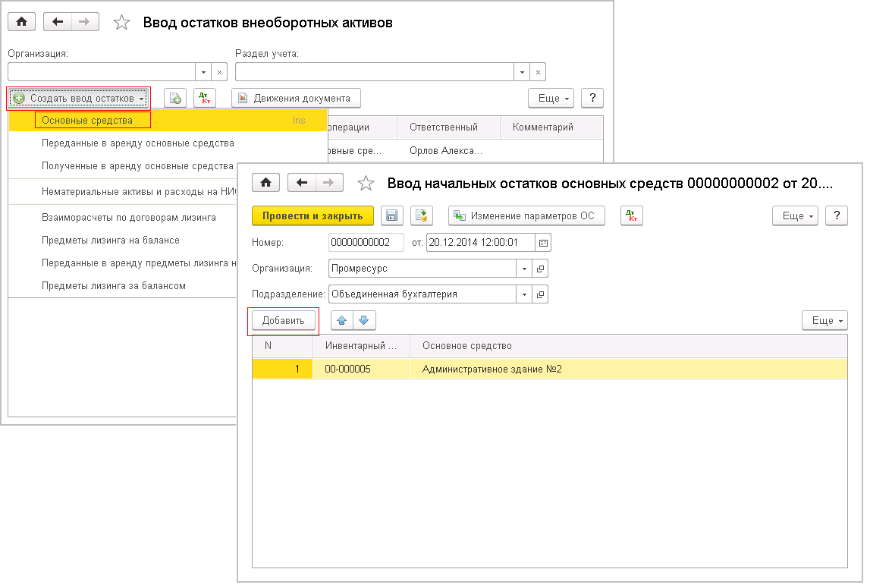This screenshot has width=870, height=588.
Task: Click the Номер input field
Action: [366, 243]
